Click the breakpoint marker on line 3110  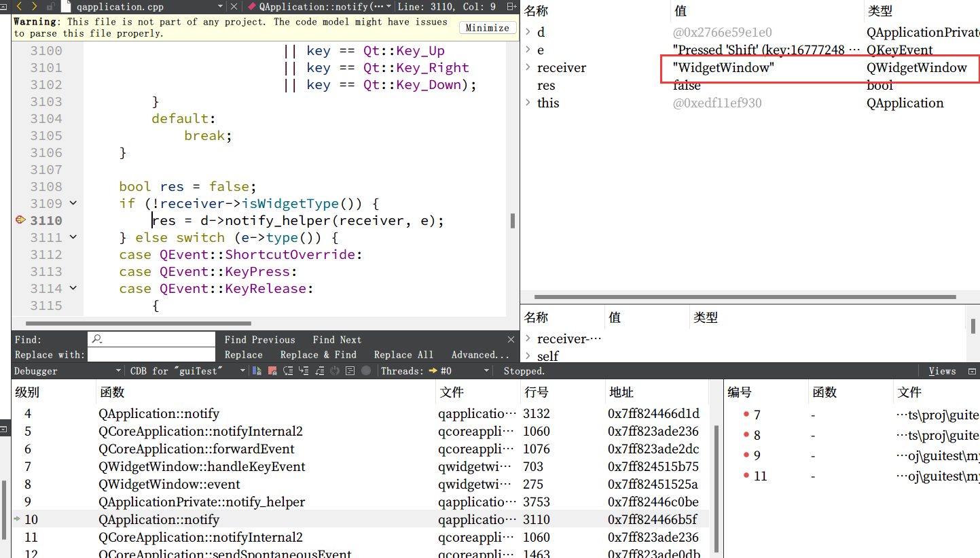(x=20, y=220)
